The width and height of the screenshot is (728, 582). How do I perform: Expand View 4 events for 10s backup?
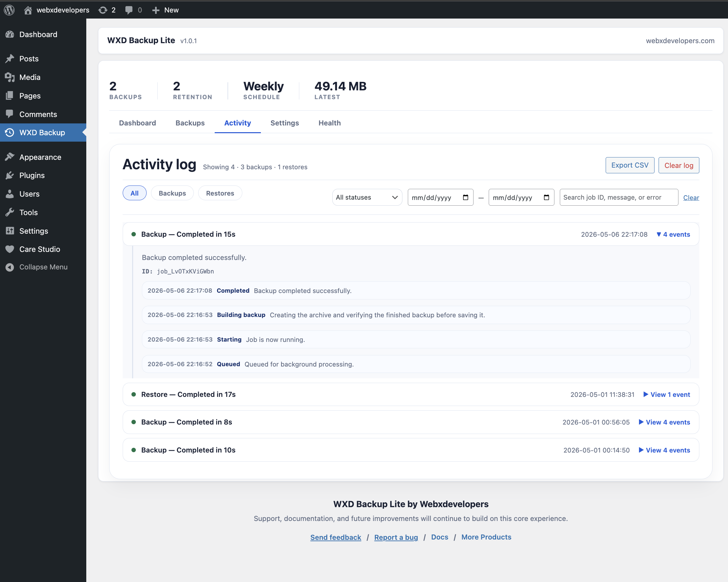coord(664,450)
